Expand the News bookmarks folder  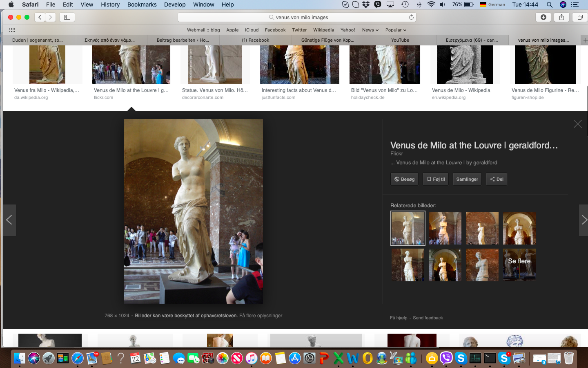click(370, 30)
